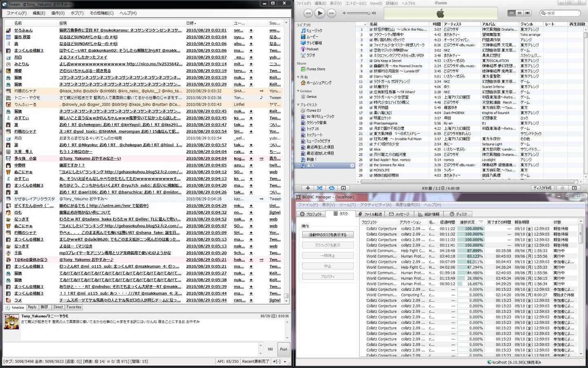Screen dimensions: 588x368
Task: Uncheck the Grimoire for Alice checkbox
Action: pyautogui.click(x=371, y=165)
